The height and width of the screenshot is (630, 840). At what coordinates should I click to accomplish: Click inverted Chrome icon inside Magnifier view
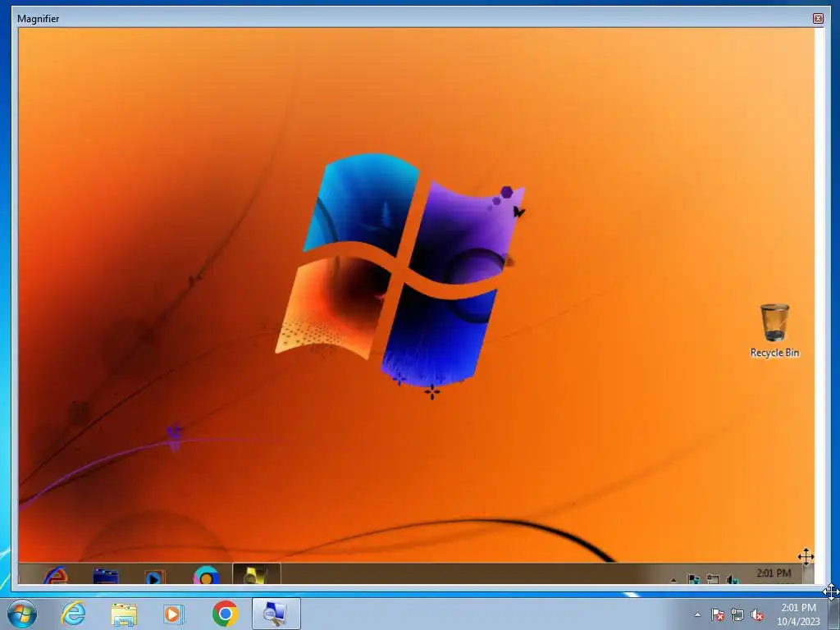coord(206,575)
